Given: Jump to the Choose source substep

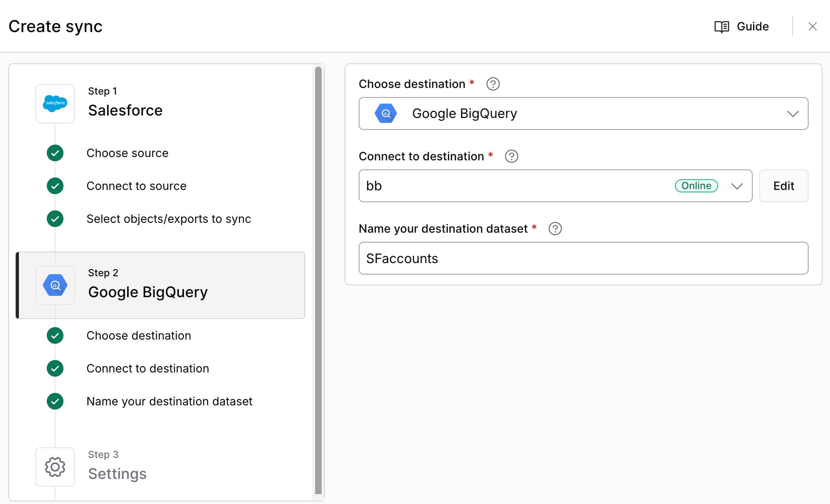Looking at the screenshot, I should tap(128, 153).
